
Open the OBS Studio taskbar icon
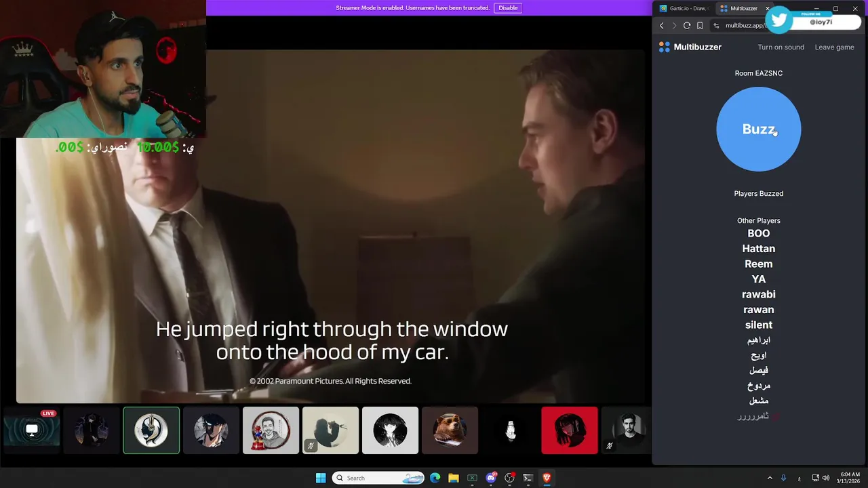[509, 478]
